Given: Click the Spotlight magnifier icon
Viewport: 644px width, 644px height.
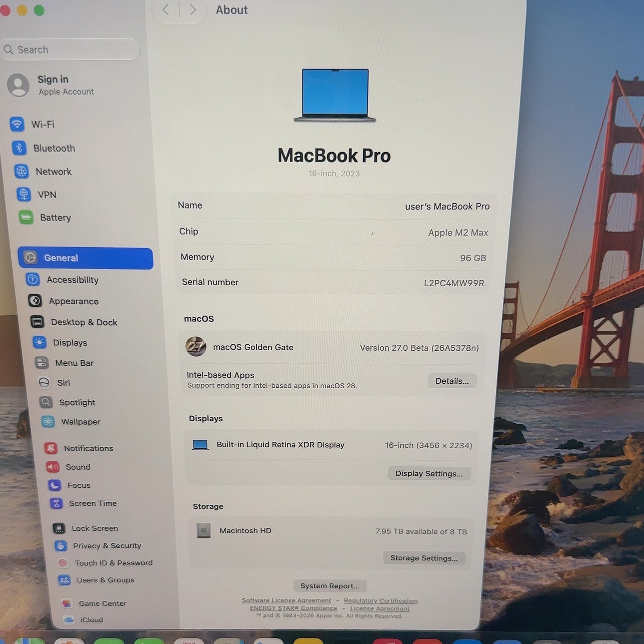Looking at the screenshot, I should coord(46,402).
